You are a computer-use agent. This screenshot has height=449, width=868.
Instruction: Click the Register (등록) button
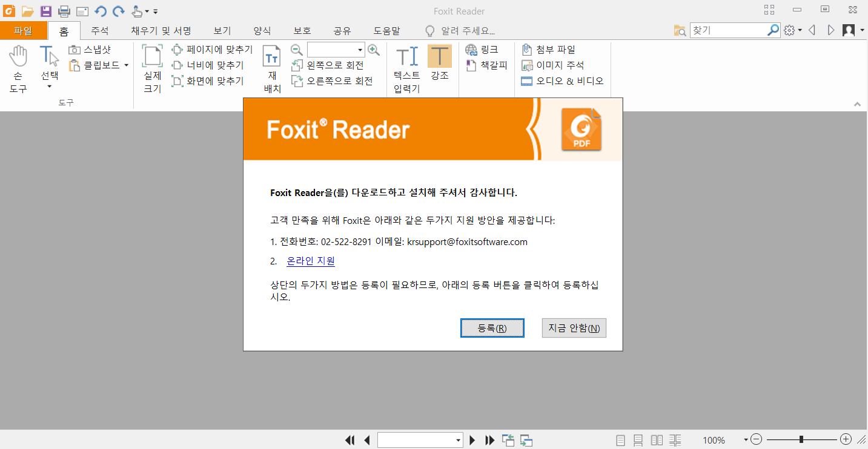(492, 328)
